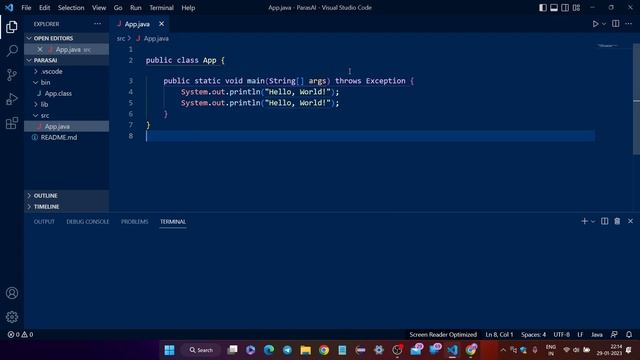Open the status bar notifications bell
Screen dimensions: 640x360
coord(629,334)
